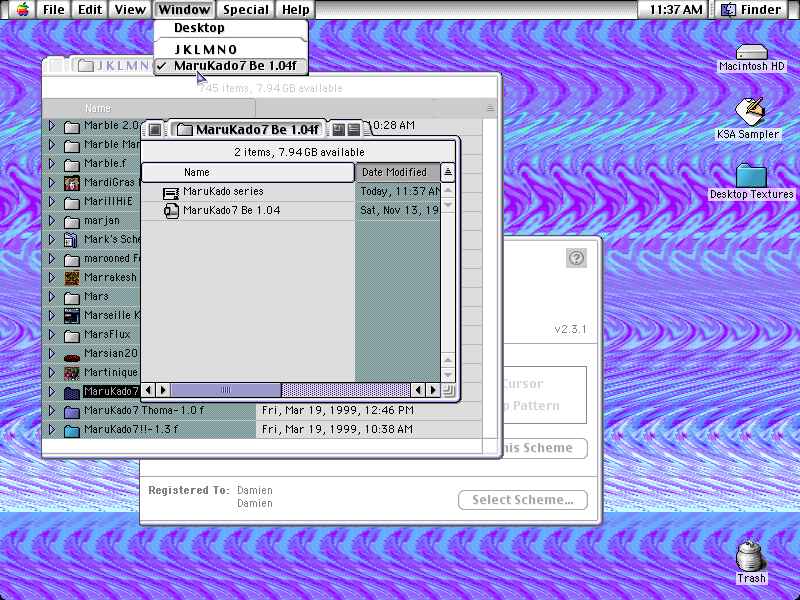Open the Macintosh HD disk icon
Viewport: 800px width, 600px height.
point(752,52)
